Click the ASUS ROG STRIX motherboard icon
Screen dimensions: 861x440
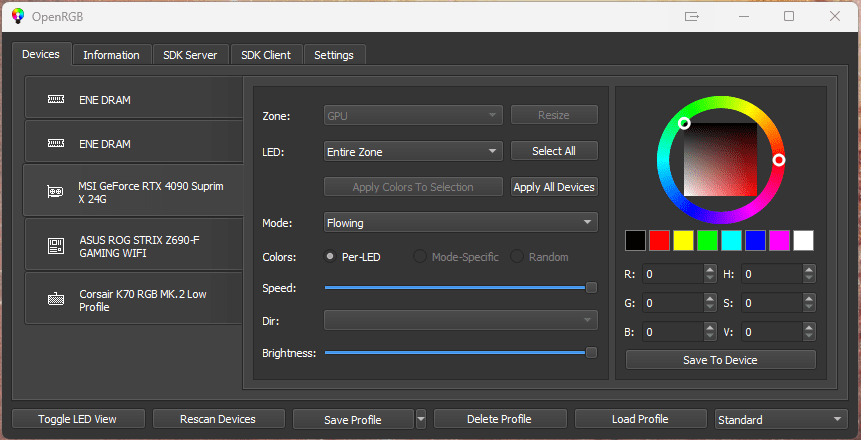pos(56,246)
